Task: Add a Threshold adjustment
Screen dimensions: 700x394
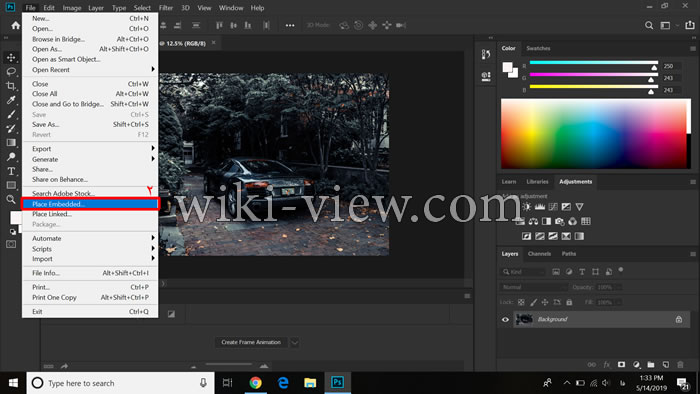Action: click(x=553, y=236)
